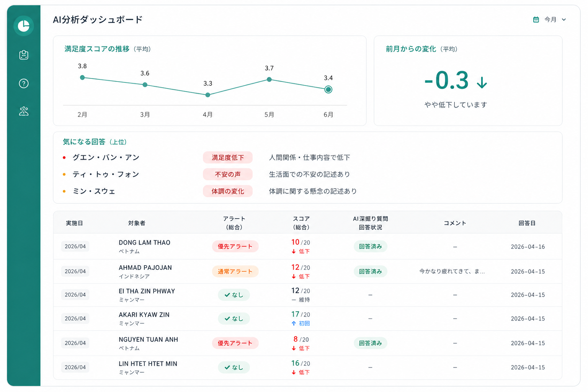The height and width of the screenshot is (392, 588).
Task: Click score 17/20 for AKARI KYAW ZIN
Action: pyautogui.click(x=301, y=314)
